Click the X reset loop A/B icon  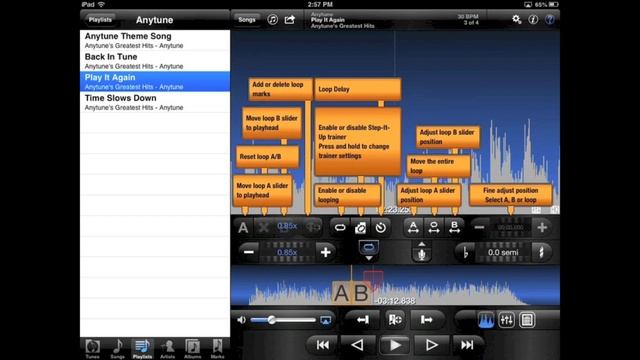pyautogui.click(x=264, y=227)
